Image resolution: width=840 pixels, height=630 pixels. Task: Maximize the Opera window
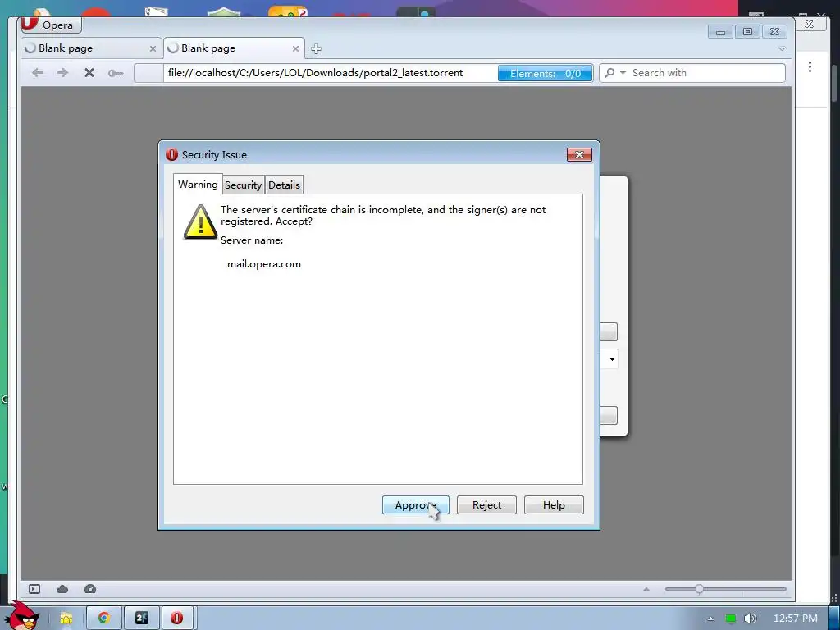747,32
